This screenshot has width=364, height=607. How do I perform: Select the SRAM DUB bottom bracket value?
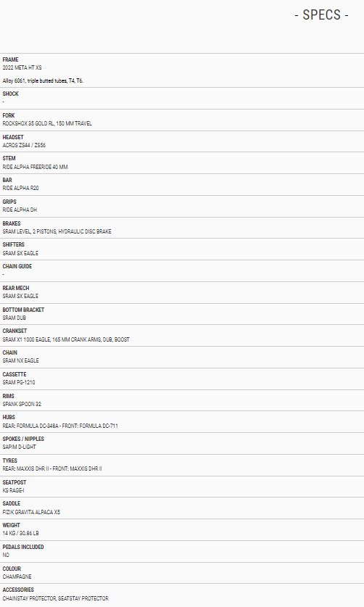point(15,318)
